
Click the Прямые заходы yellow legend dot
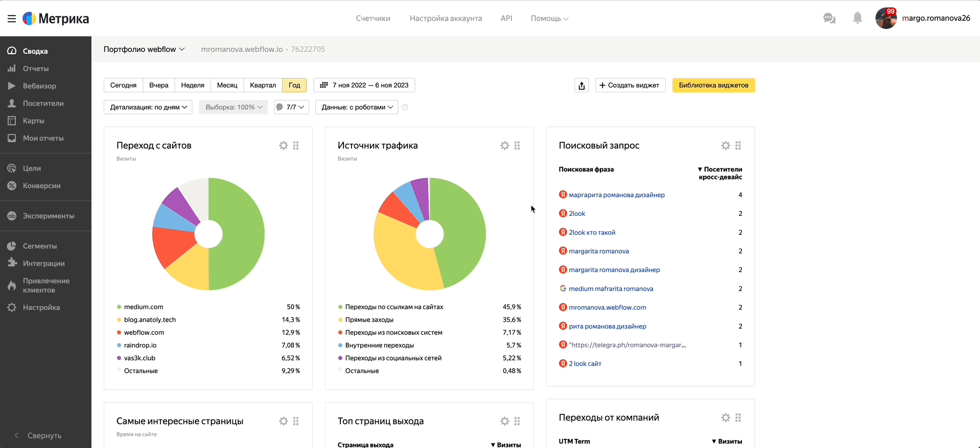[340, 320]
